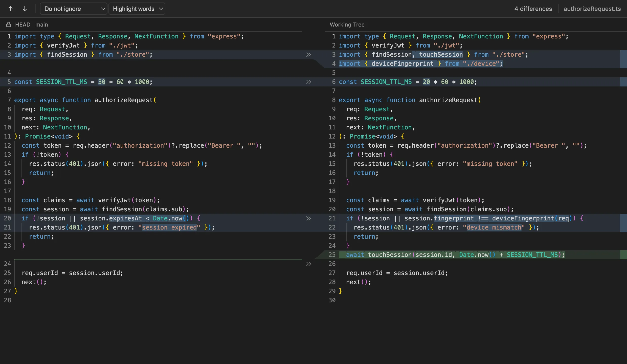Screen dimensions: 627x364
Task: Open the "Highlight words" dropdown
Action: (137, 9)
